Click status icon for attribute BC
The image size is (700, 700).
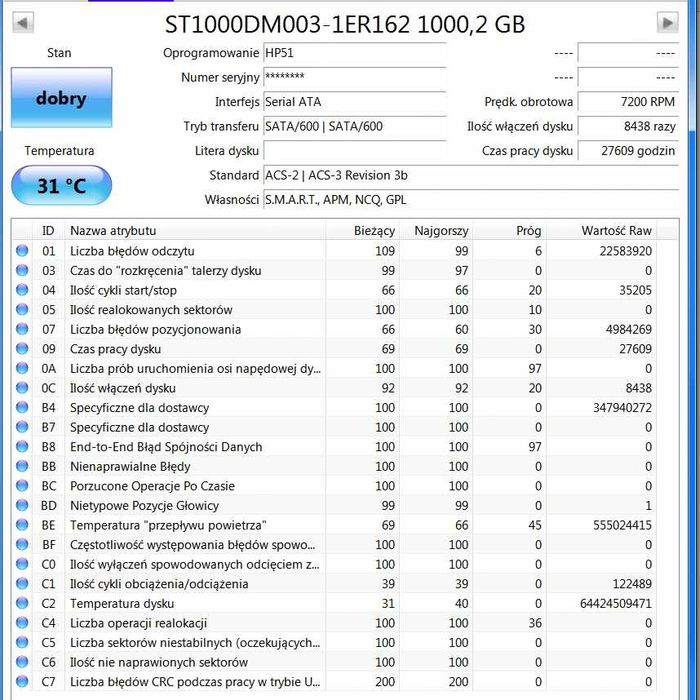[x=22, y=486]
